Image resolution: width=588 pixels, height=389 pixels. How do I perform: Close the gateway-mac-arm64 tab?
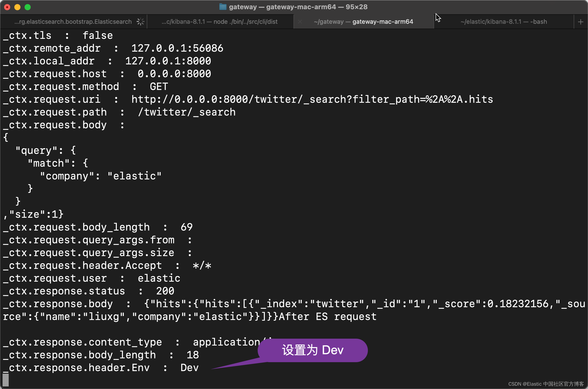pyautogui.click(x=300, y=22)
